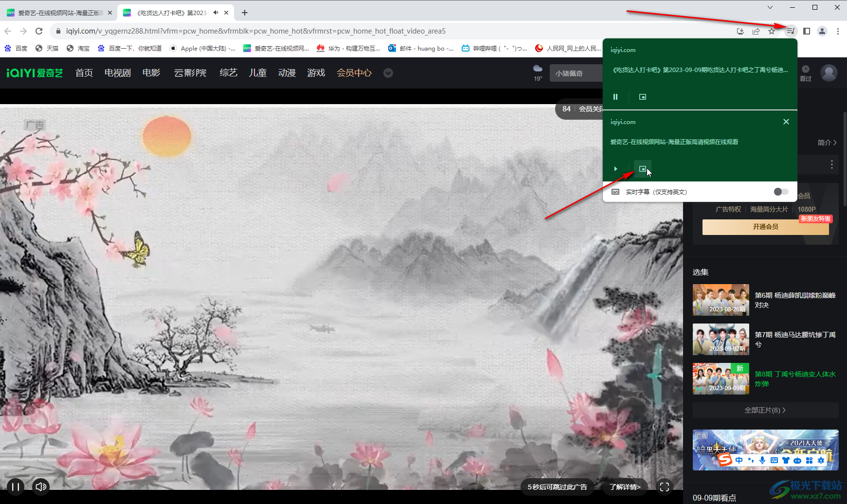The height and width of the screenshot is (504, 847).
Task: Go back to previous page
Action: pos(8,31)
